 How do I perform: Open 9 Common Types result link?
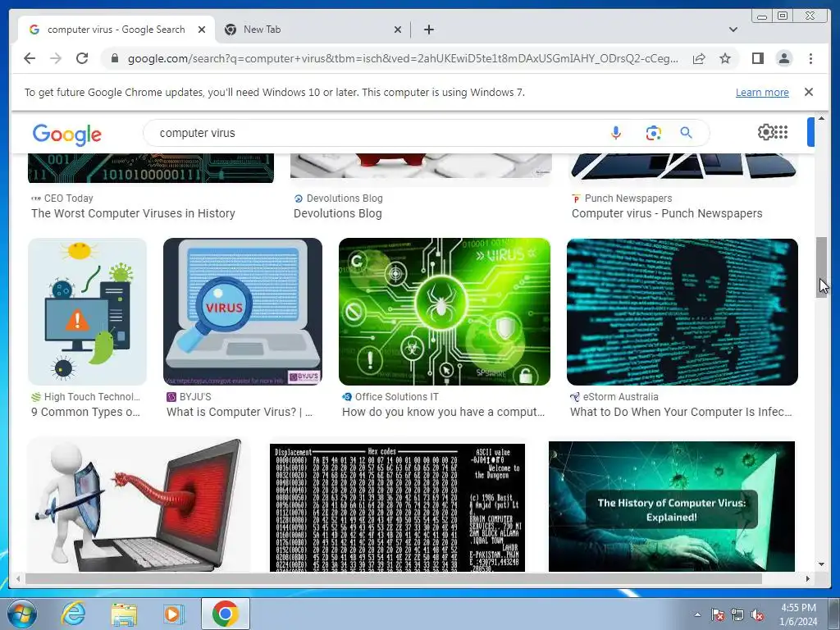coord(85,412)
